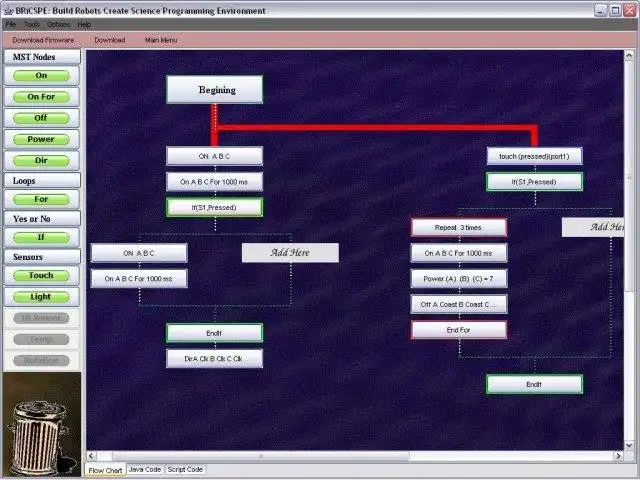Click the disabled Temp button

pyautogui.click(x=41, y=339)
